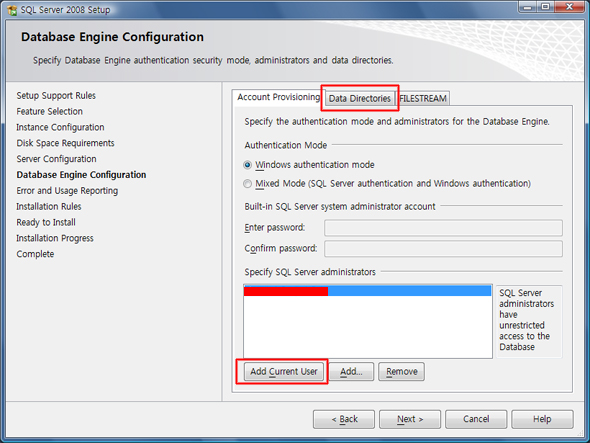Click the Installation Rules step

click(x=49, y=207)
